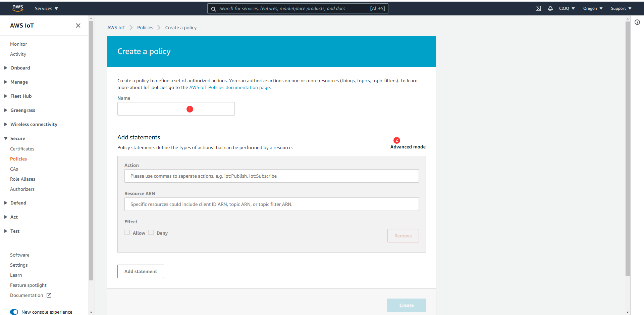The image size is (644, 315).
Task: Check the Deny effect checkbox
Action: tap(151, 232)
